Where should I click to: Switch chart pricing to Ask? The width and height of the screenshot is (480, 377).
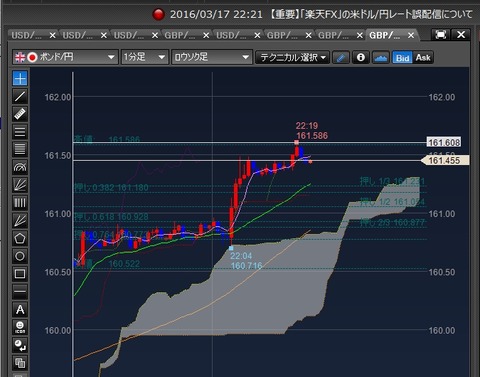(x=423, y=58)
